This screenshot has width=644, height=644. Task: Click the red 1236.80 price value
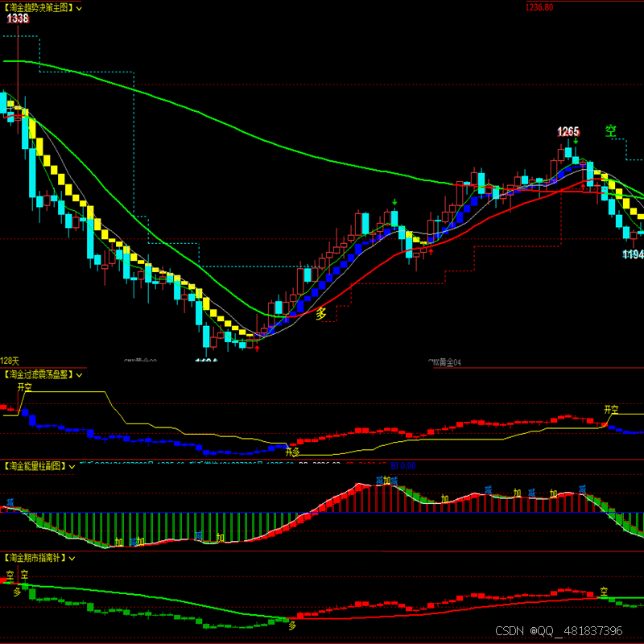pyautogui.click(x=539, y=7)
